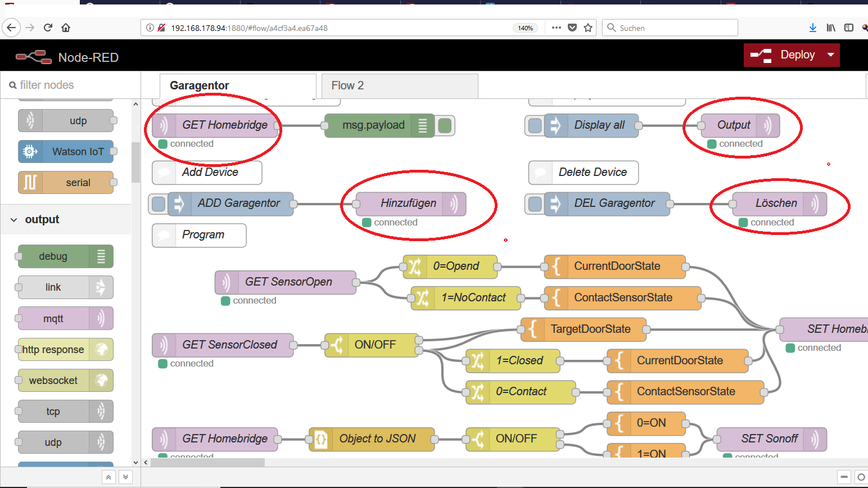Viewport: 868px width, 488px height.
Task: Click the zoom out minus button
Action: click(844, 477)
